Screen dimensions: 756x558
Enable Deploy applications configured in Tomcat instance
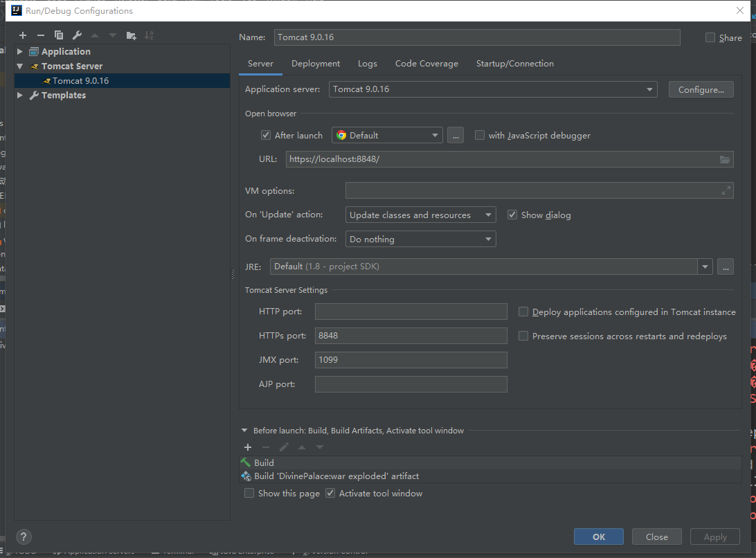point(523,312)
